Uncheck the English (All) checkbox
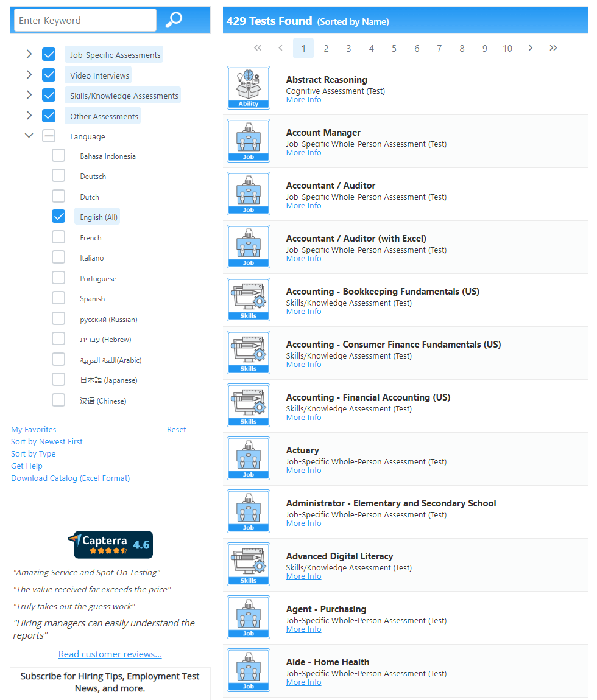Image resolution: width=597 pixels, height=700 pixels. [x=58, y=217]
